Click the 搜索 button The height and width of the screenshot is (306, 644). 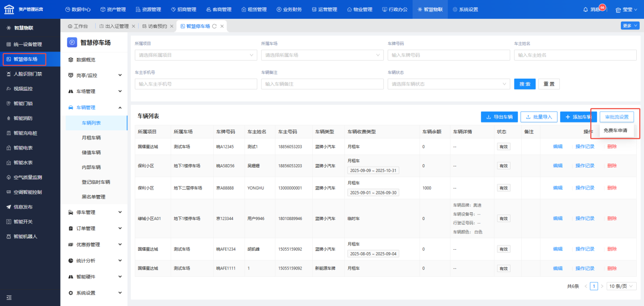(x=525, y=84)
